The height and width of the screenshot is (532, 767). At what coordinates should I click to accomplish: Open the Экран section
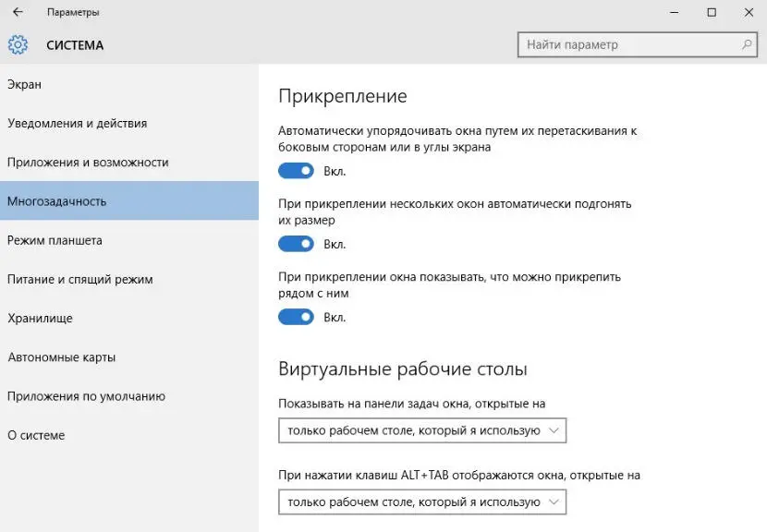point(129,84)
